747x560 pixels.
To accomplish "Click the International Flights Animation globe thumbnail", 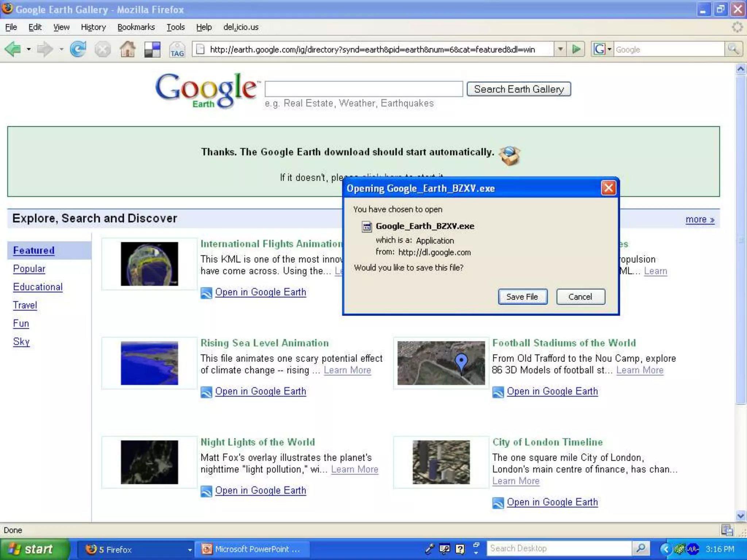I will point(150,264).
